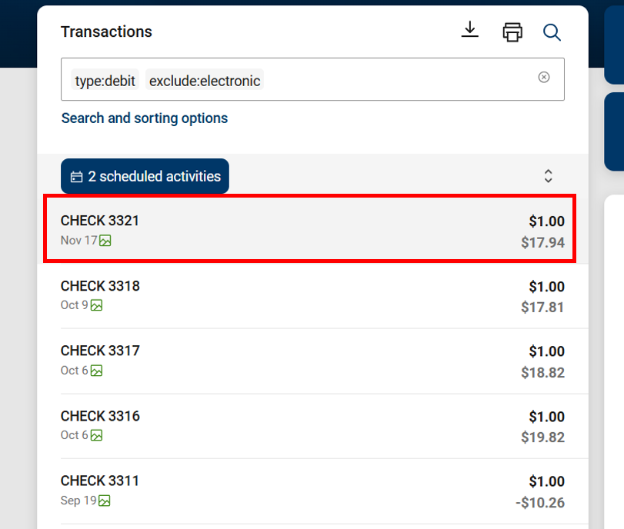Open the 2 scheduled activities button

point(145,176)
